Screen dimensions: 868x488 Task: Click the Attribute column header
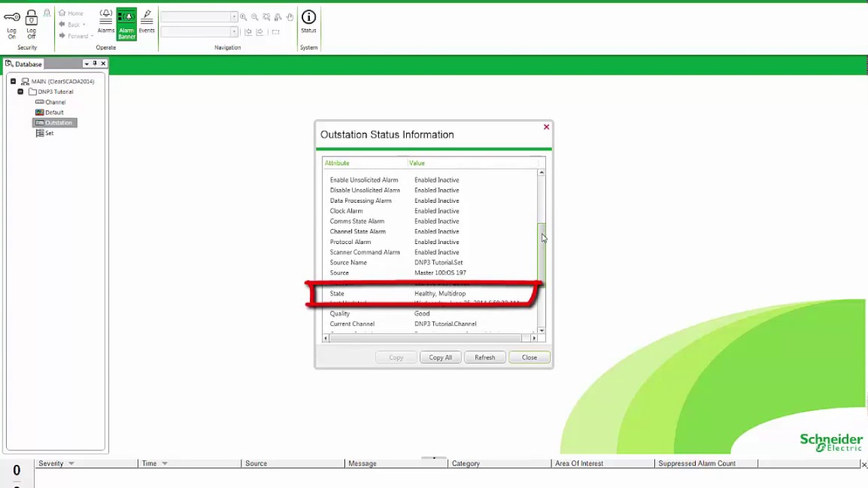tap(365, 163)
